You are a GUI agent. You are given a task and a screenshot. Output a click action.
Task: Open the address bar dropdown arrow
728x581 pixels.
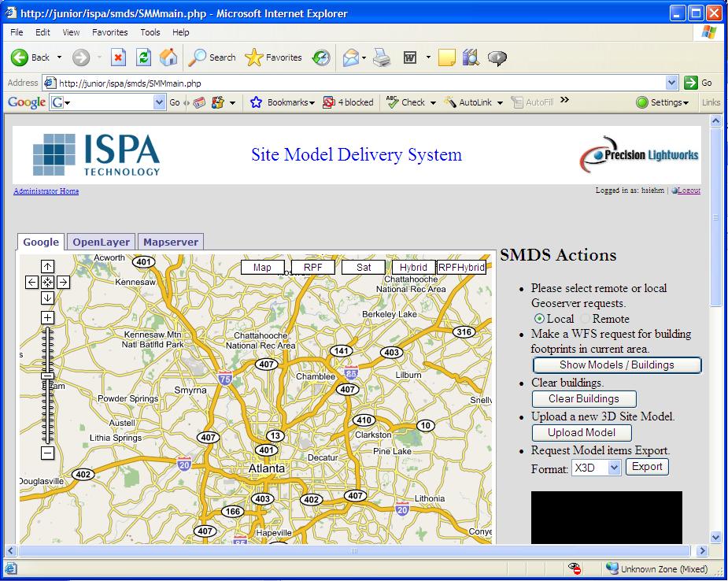tap(671, 83)
